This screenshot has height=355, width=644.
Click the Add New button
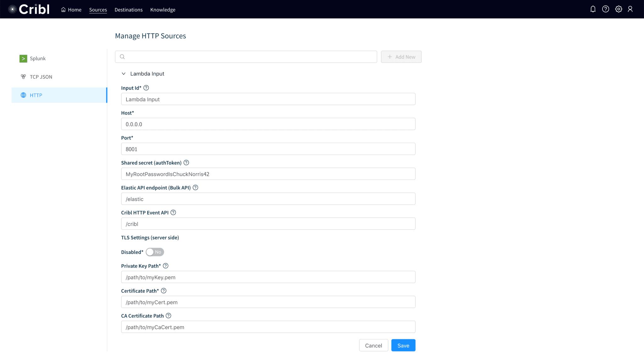click(401, 57)
